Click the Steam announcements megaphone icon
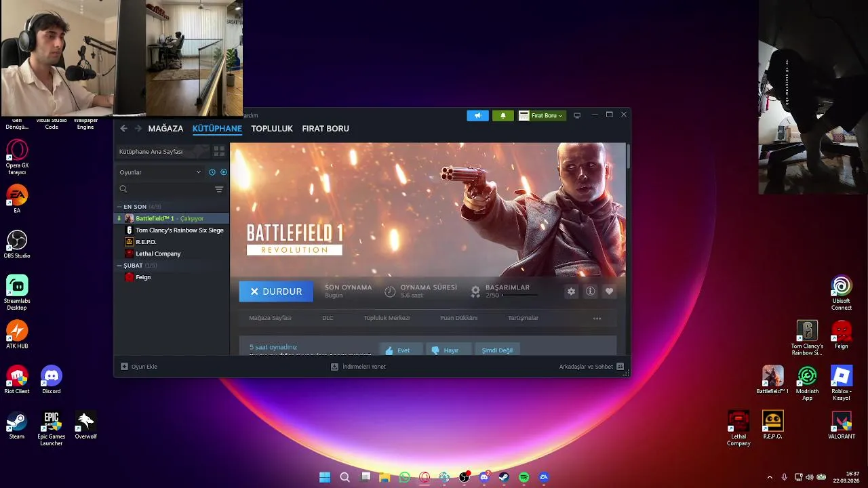Screen dimensions: 868x488 click(x=477, y=116)
